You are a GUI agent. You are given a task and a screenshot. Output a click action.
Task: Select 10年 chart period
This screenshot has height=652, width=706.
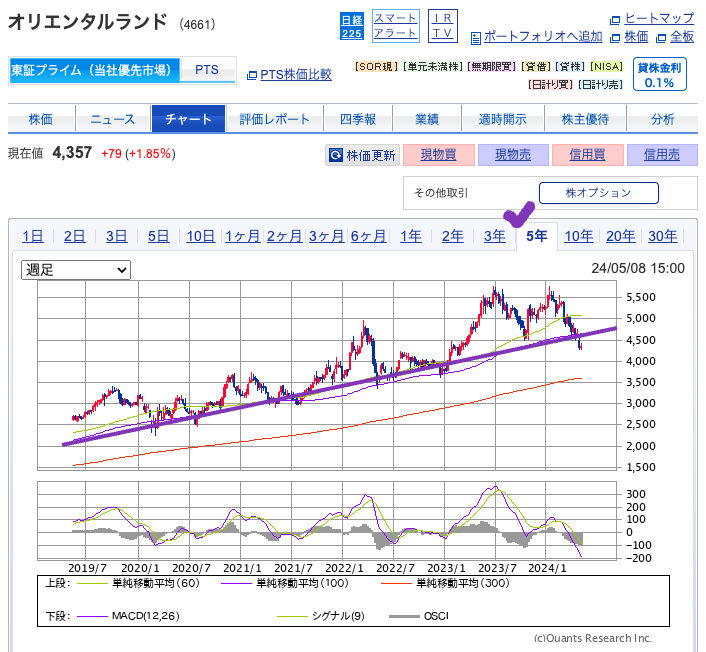[x=579, y=236]
